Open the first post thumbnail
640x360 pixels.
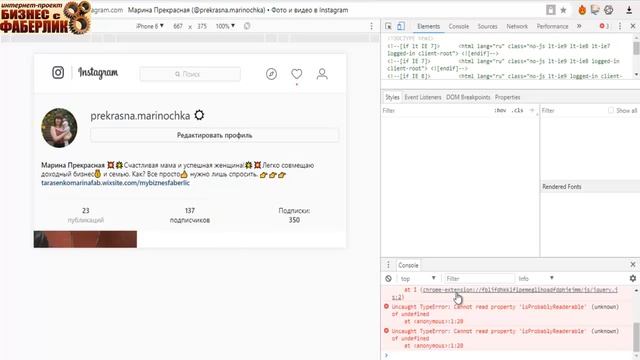85,239
